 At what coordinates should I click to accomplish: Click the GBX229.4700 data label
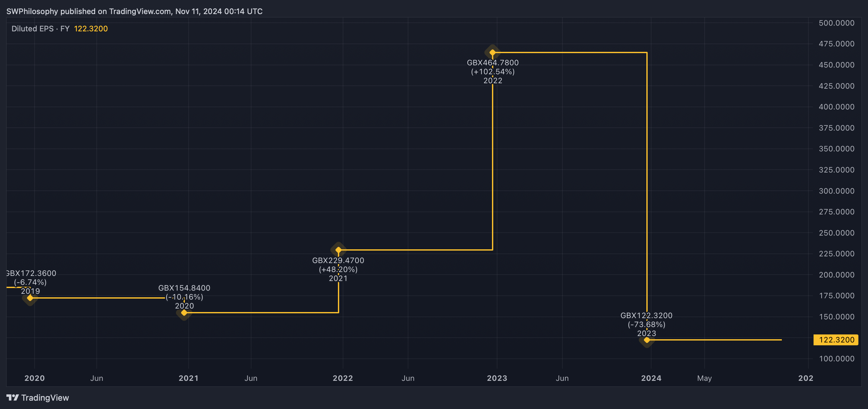coord(338,261)
